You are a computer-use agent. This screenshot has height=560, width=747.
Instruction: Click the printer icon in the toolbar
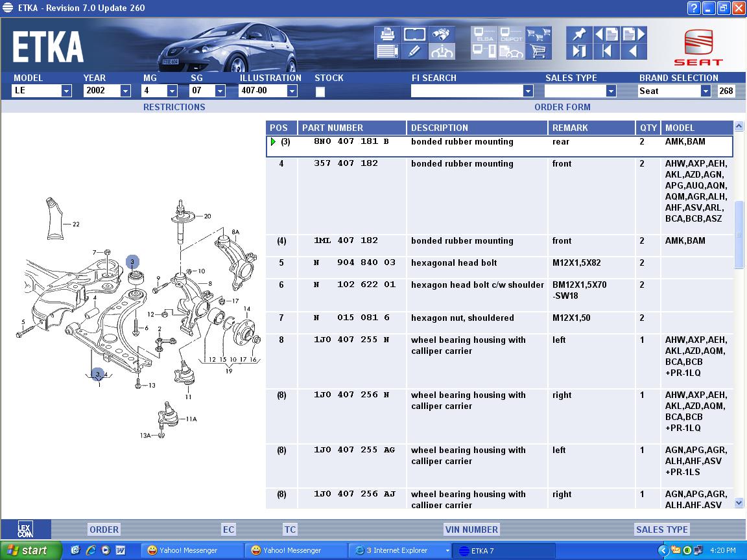tap(387, 34)
